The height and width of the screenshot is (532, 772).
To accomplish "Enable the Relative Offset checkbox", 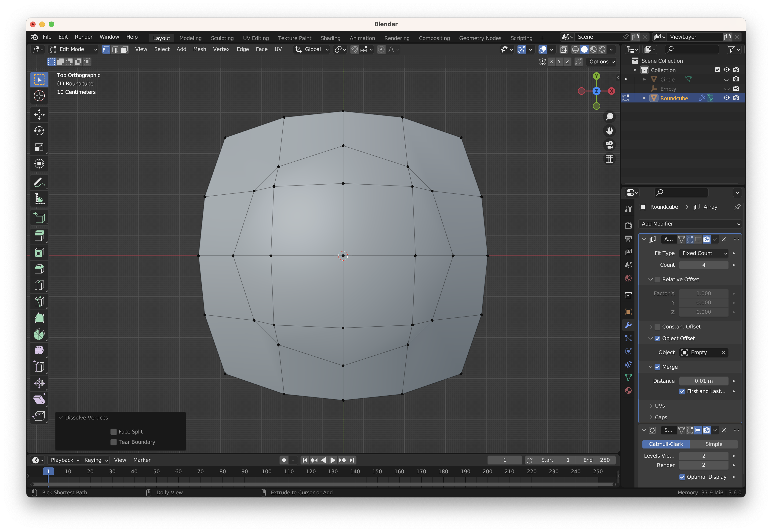I will 657,279.
